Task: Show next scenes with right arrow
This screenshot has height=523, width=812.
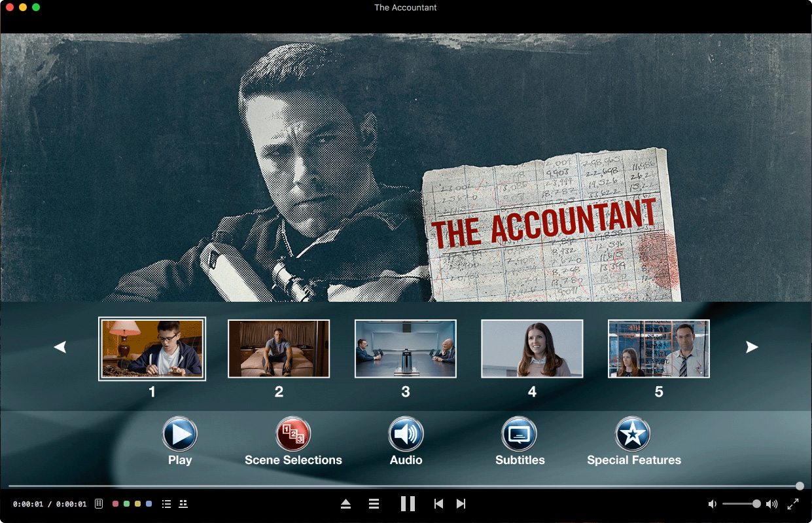Action: pyautogui.click(x=752, y=347)
